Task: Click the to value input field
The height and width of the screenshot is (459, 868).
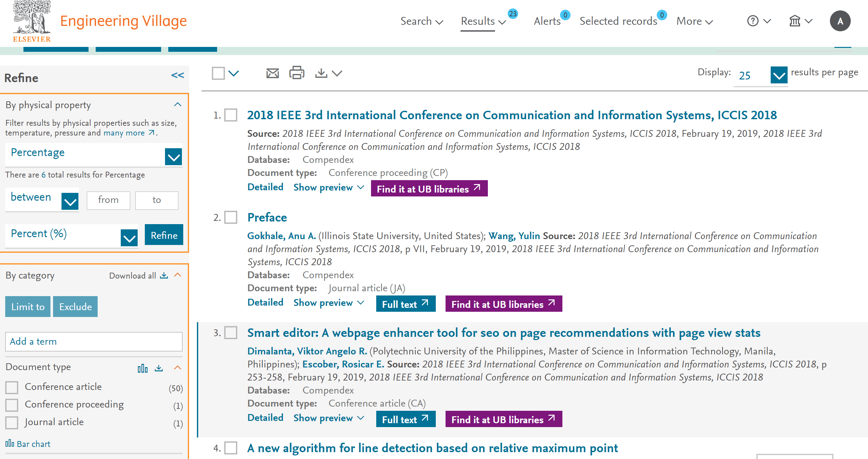Action: coord(157,200)
